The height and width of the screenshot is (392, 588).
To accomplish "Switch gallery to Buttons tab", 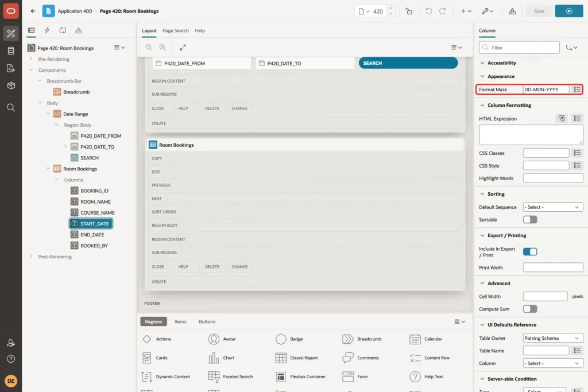I will [x=207, y=321].
